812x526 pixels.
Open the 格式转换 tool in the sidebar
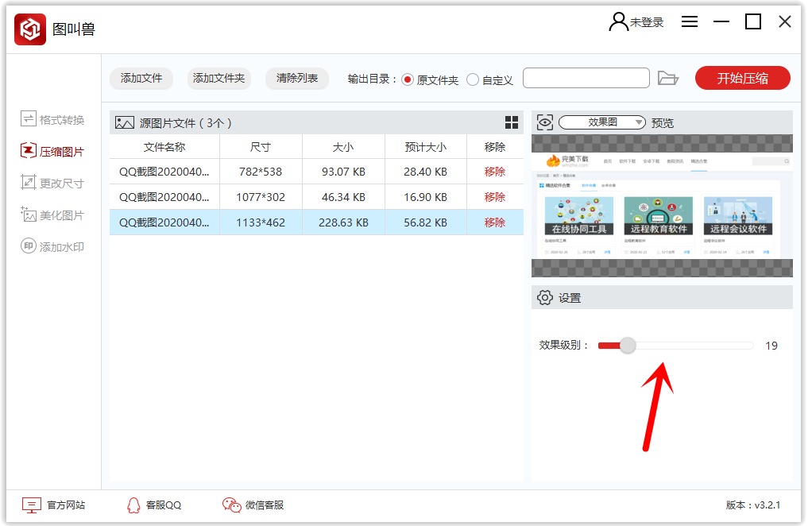pos(52,119)
